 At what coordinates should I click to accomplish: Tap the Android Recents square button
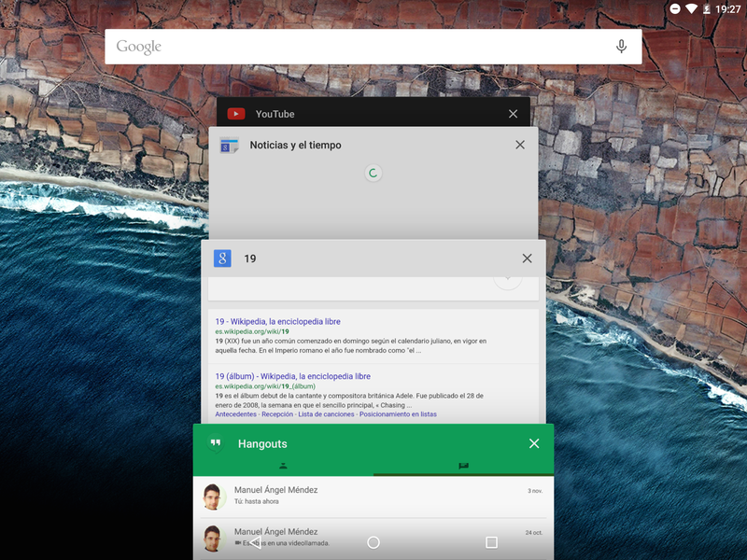coord(491,542)
